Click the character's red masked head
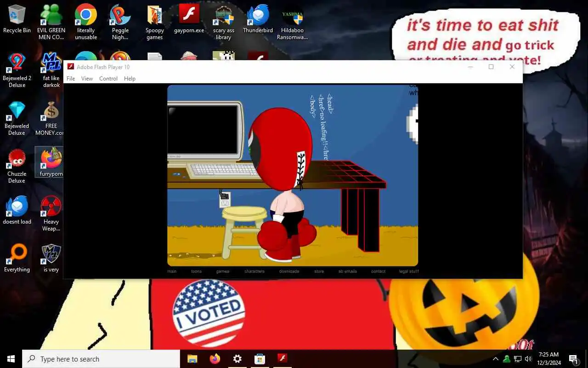588x368 pixels. [281, 149]
